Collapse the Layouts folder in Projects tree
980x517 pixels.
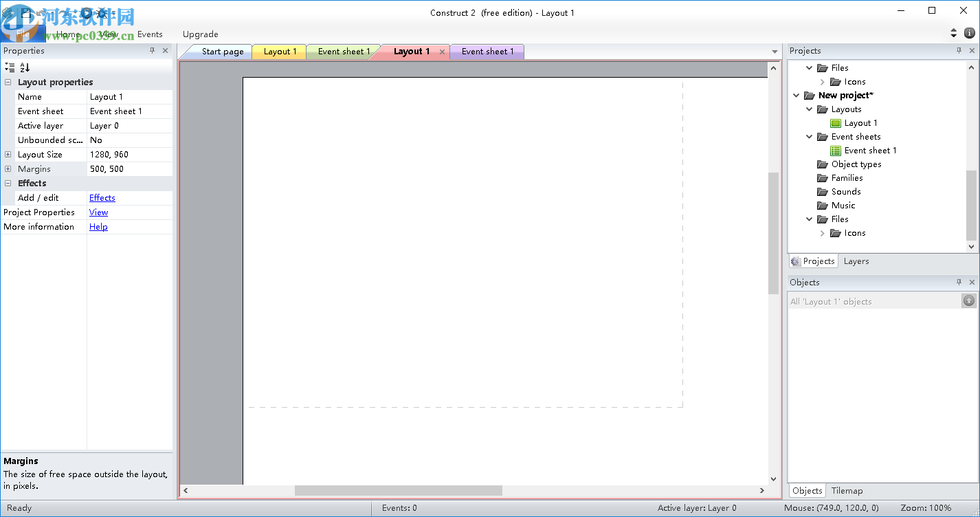(809, 109)
